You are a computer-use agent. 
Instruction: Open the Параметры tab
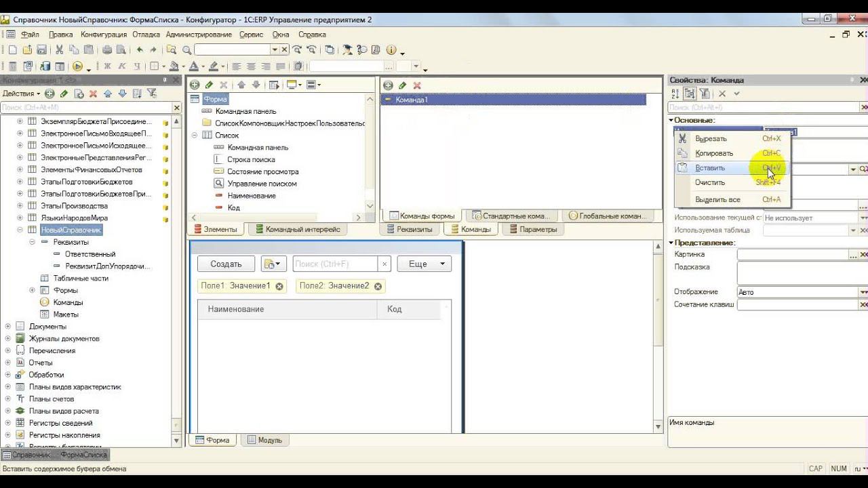[x=532, y=229]
